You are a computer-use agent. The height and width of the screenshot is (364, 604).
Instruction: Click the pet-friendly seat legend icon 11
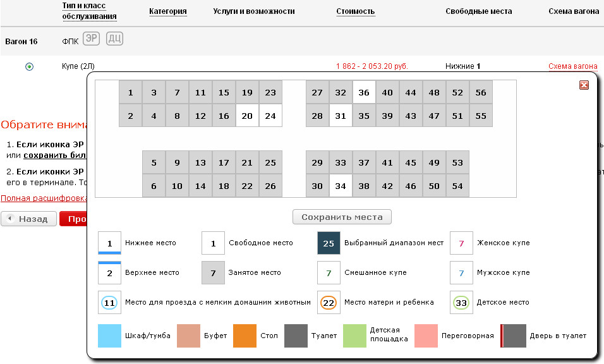tap(109, 302)
